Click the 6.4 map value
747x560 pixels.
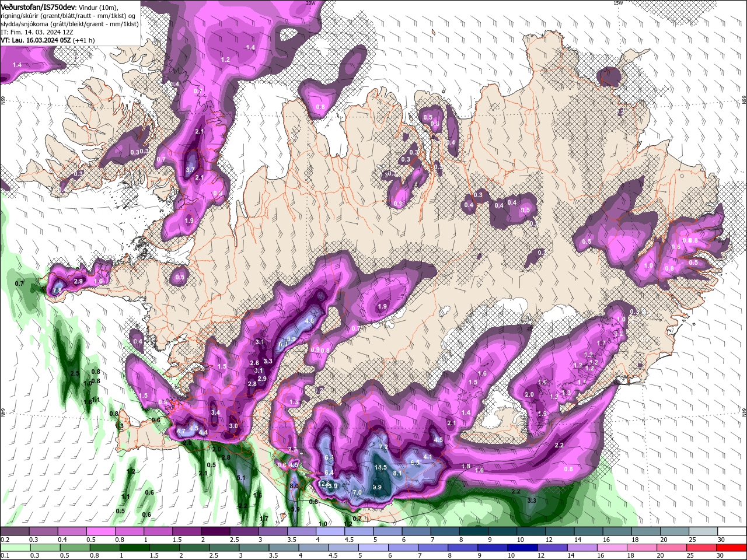pyautogui.click(x=329, y=473)
